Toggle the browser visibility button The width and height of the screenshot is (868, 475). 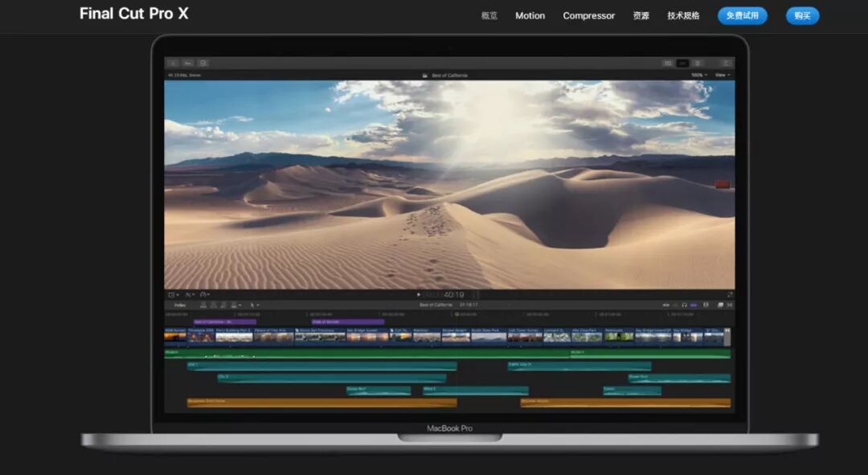tap(668, 63)
